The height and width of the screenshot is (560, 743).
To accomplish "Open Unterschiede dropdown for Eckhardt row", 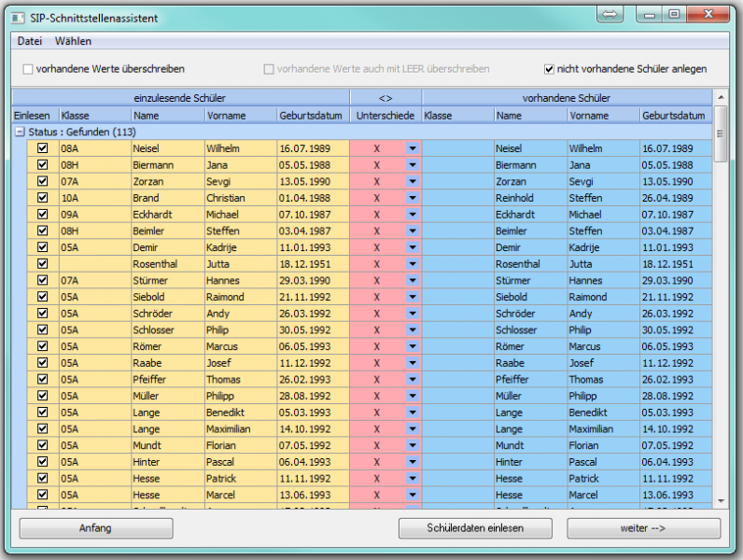I will pyautogui.click(x=413, y=215).
